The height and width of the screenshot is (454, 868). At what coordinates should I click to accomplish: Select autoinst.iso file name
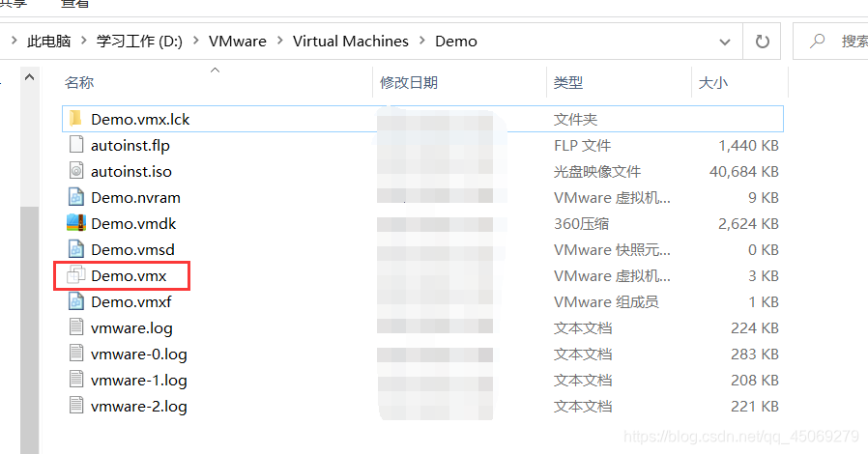(131, 171)
